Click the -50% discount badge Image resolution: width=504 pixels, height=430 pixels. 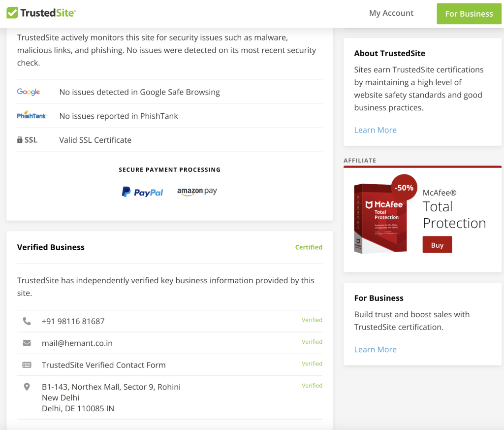click(404, 188)
